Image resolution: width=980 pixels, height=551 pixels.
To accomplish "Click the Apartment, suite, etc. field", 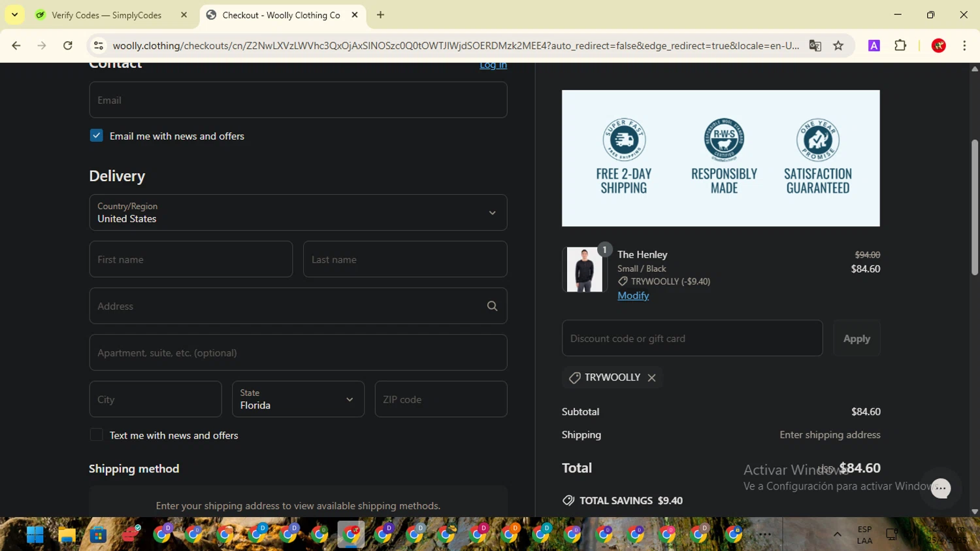I will (298, 352).
